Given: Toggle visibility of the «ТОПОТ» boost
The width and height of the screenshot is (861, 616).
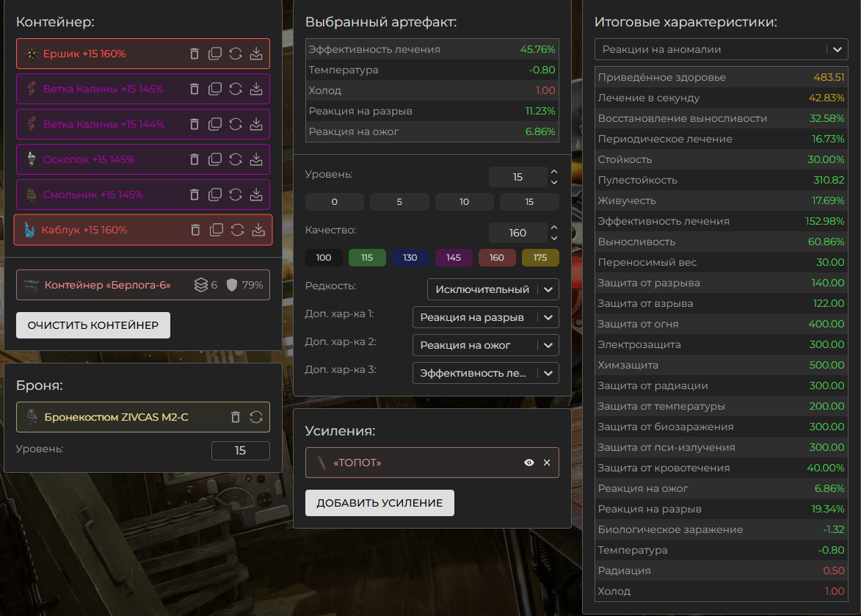Looking at the screenshot, I should [x=528, y=463].
